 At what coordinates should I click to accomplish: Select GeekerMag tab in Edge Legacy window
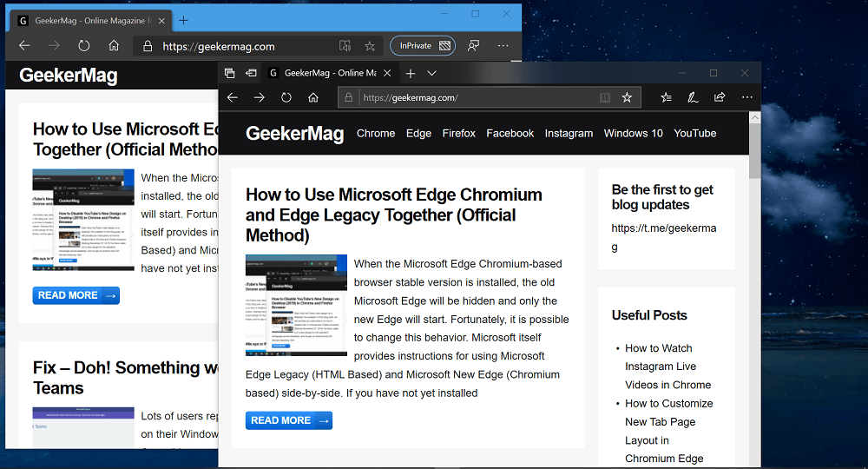coord(329,73)
